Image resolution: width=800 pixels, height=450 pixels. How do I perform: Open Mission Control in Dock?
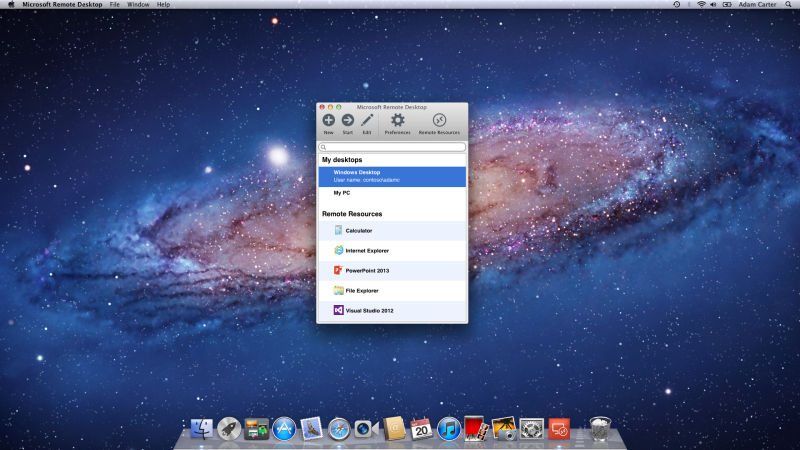256,429
